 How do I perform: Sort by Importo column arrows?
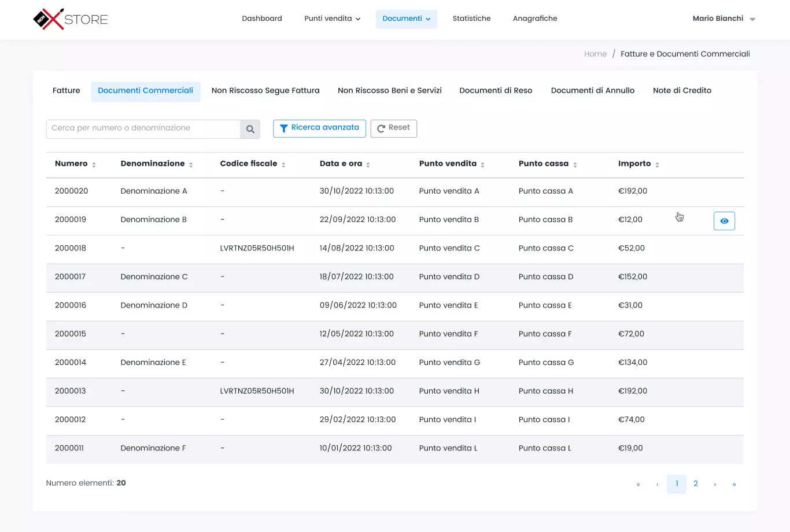(657, 165)
